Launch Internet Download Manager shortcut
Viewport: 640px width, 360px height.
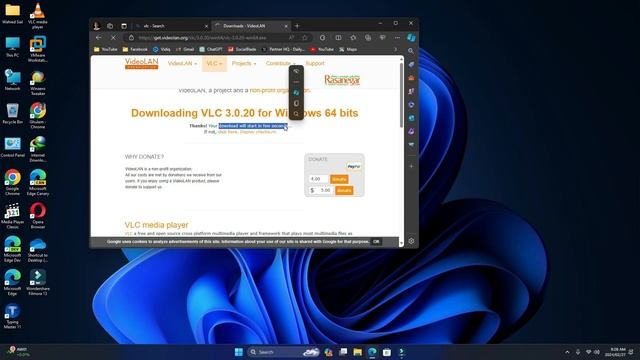(x=38, y=149)
